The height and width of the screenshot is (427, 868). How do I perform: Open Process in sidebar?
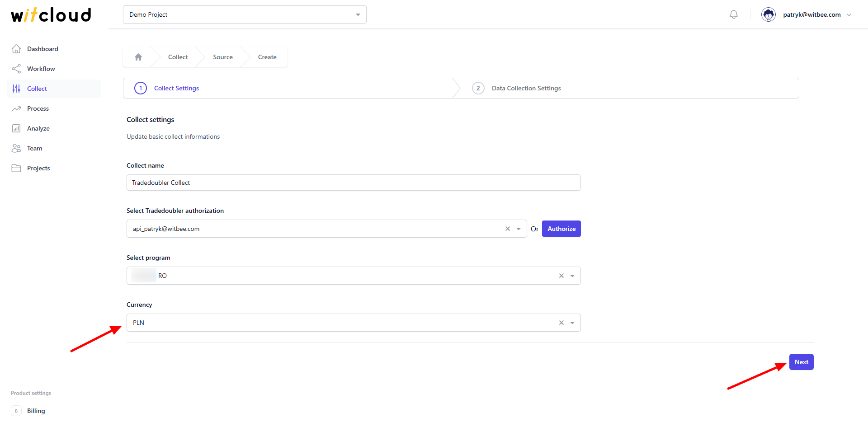[54, 108]
